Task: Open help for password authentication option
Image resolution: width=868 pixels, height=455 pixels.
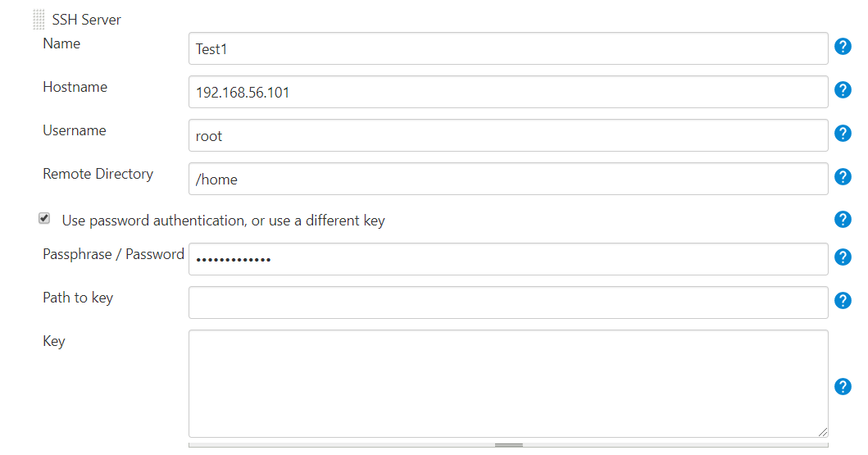Action: pos(843,219)
